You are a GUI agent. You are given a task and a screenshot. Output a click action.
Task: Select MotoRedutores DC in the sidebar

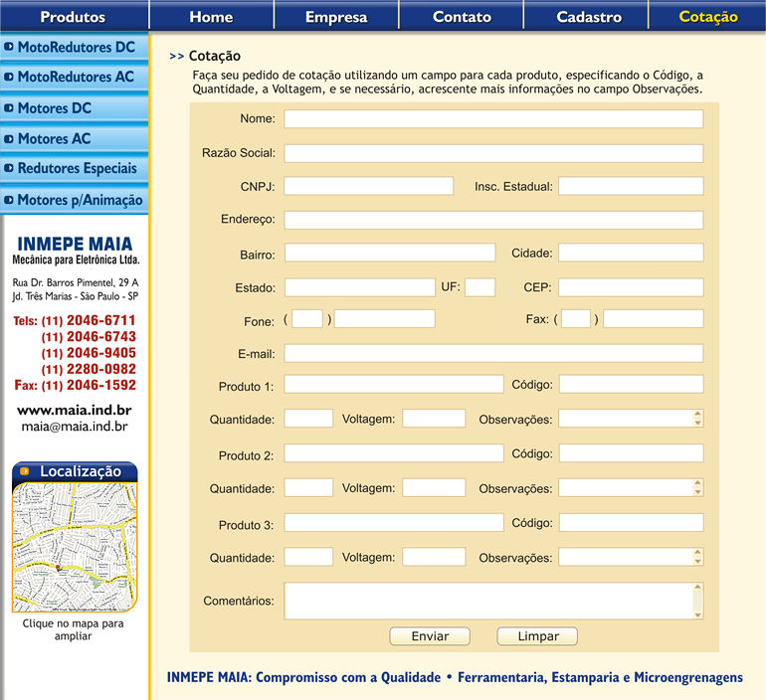[76, 47]
